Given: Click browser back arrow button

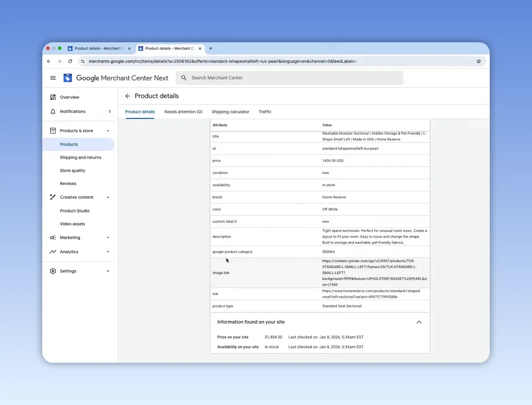Looking at the screenshot, I should pos(49,61).
